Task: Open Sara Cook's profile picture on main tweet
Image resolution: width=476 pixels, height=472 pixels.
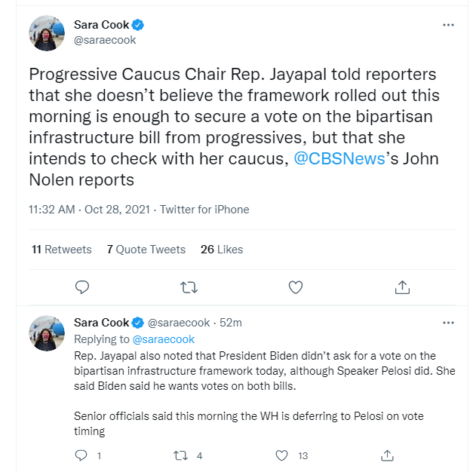Action: pos(47,33)
